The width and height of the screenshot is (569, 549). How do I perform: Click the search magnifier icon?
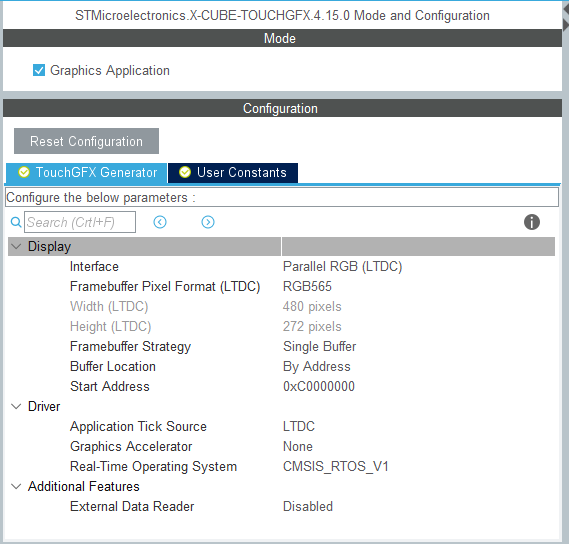coord(16,222)
